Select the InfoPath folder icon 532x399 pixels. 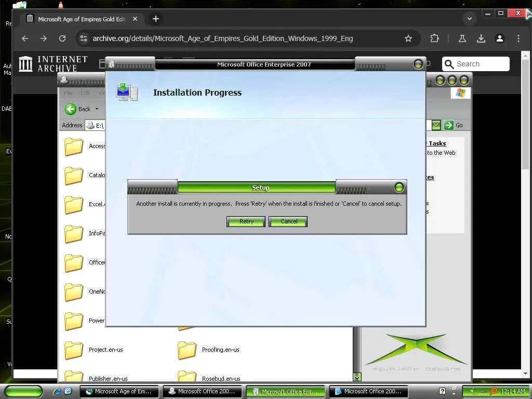pos(74,234)
